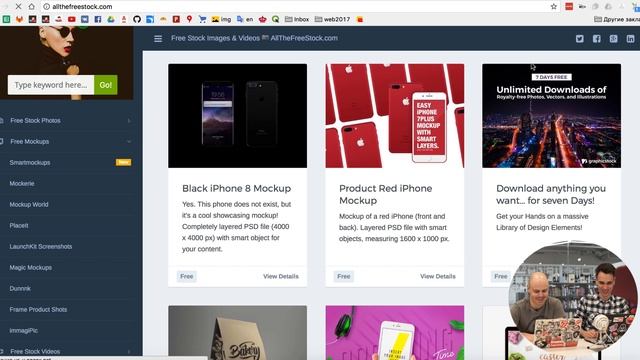Open 'Download anything you want...' title

point(551,194)
